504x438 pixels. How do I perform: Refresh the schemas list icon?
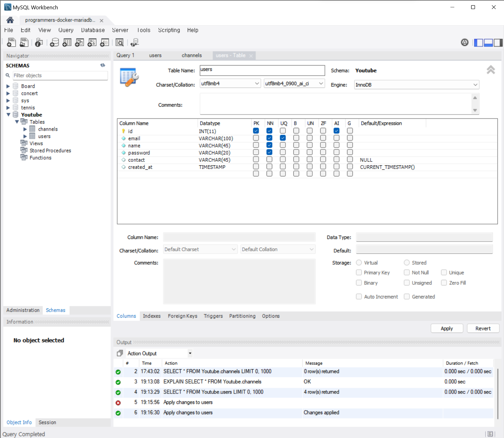pyautogui.click(x=103, y=65)
